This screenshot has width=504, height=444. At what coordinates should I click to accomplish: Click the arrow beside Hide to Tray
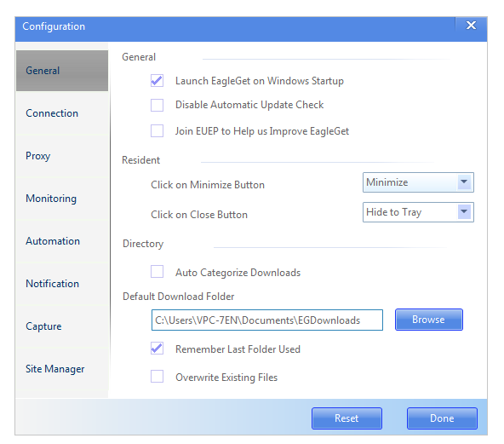pos(464,211)
